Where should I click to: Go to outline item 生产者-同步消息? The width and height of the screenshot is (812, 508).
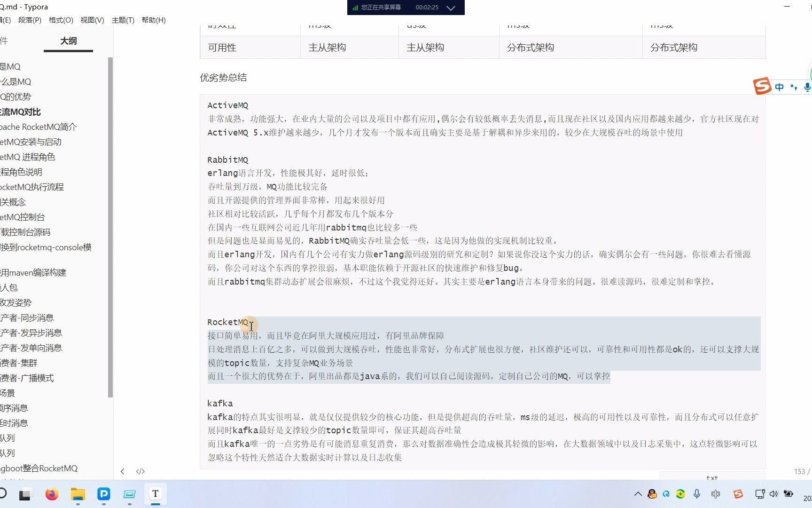click(27, 317)
